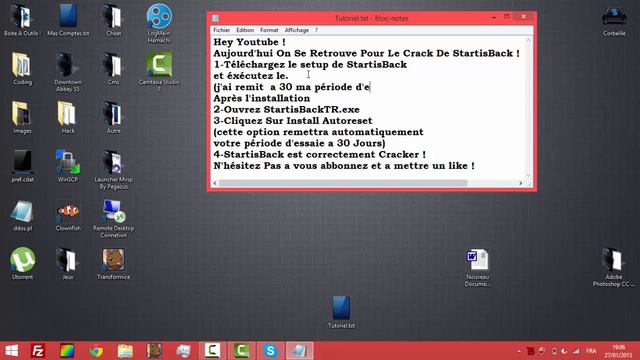640x360 pixels.
Task: Open the taskbar clock and date
Action: (x=618, y=351)
